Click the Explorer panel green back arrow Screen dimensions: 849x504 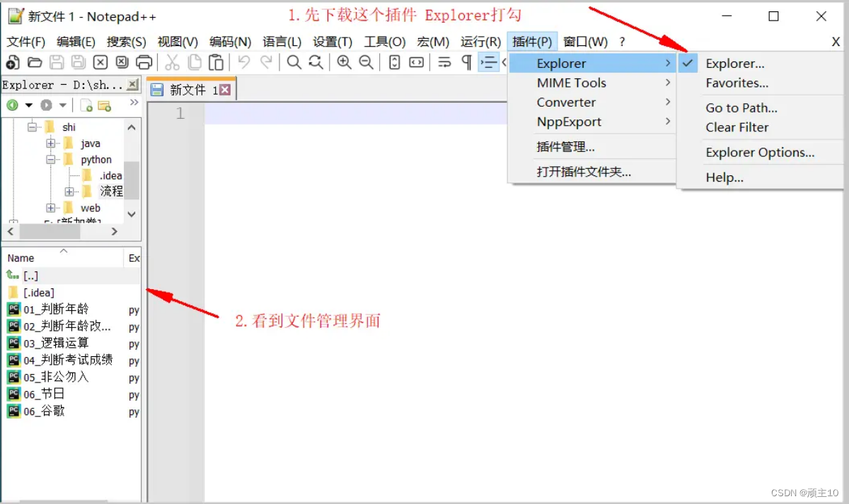(12, 105)
